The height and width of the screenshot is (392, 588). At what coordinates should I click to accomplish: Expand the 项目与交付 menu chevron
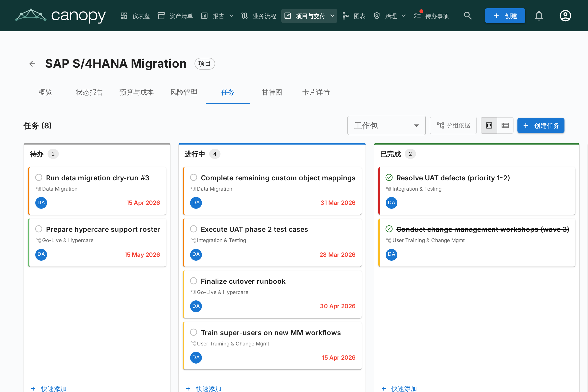(x=332, y=16)
